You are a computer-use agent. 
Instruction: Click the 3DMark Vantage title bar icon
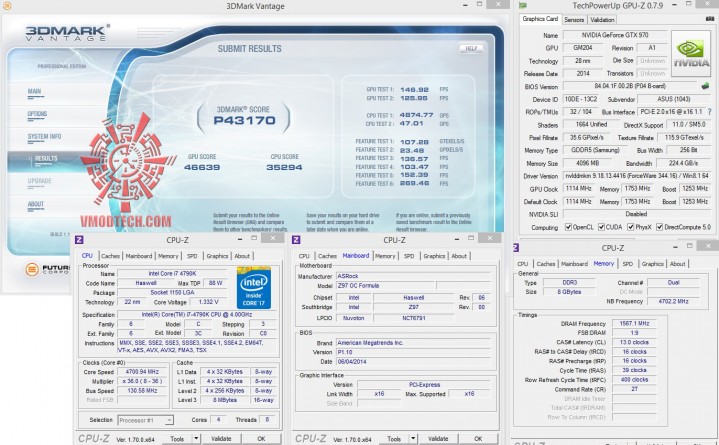pos(6,6)
